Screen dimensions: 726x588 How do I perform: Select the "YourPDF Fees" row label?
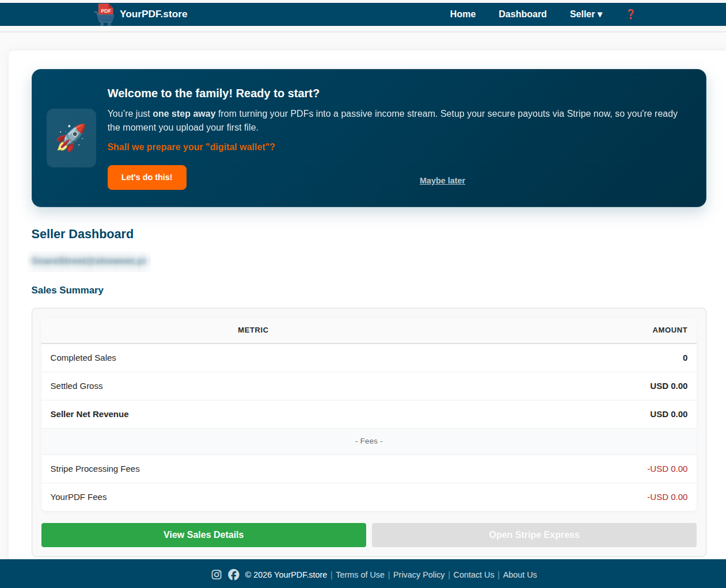[79, 497]
